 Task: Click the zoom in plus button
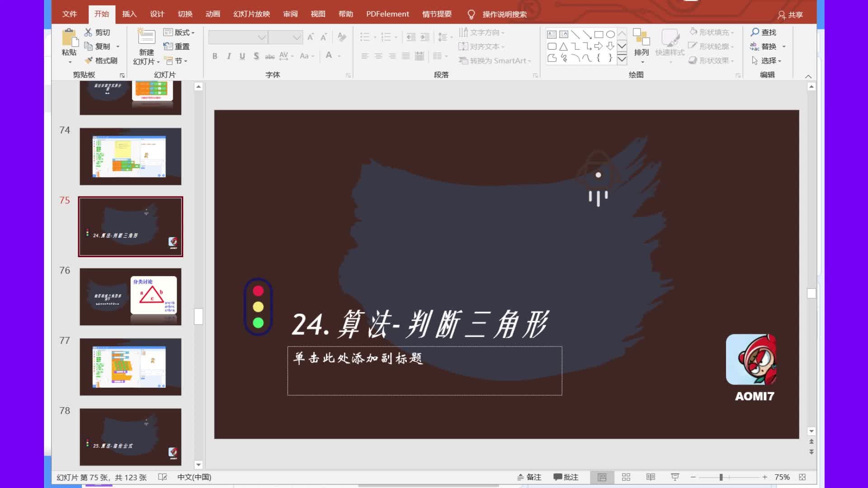click(764, 477)
